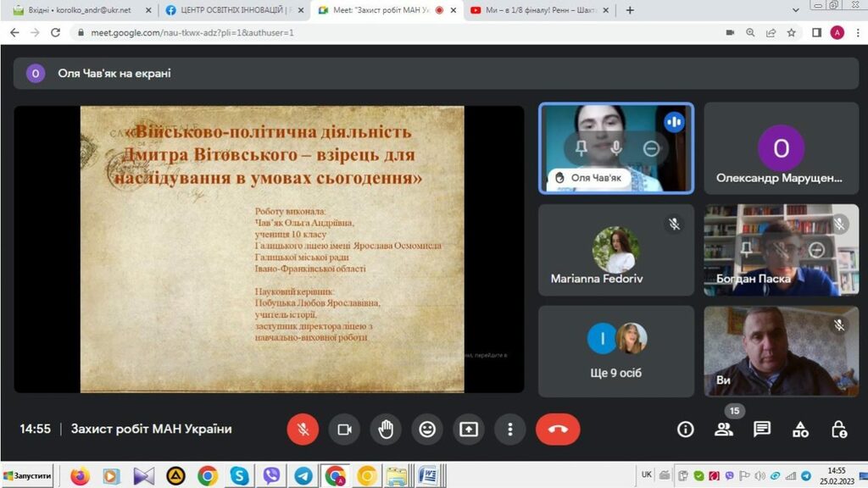Raise your hand in the meeting
This screenshot has width=868, height=488.
[x=386, y=430]
